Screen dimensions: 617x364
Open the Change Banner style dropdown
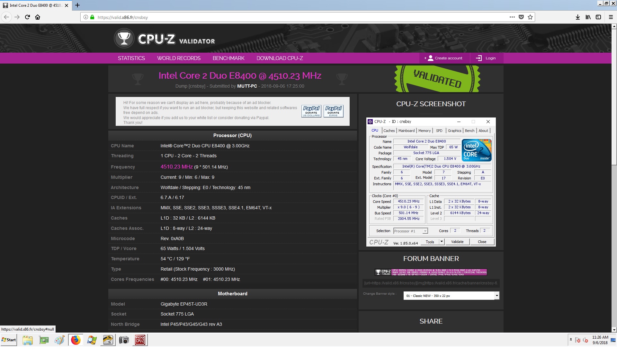tap(451, 296)
